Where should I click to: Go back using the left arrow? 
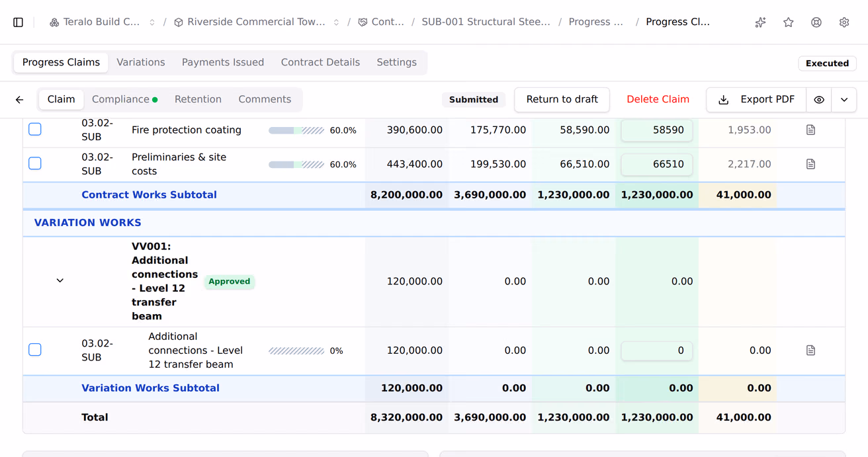pos(20,100)
